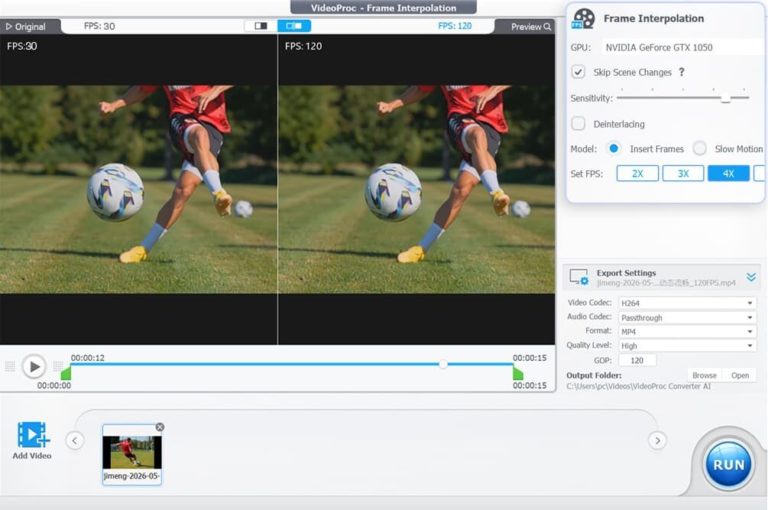Screen dimensions: 768x510
Task: Switch to single-view comparison mode
Action: (x=261, y=26)
